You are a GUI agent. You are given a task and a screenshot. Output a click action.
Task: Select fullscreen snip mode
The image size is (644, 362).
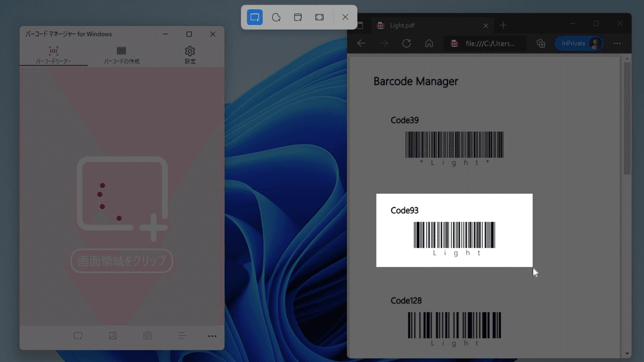click(x=319, y=17)
